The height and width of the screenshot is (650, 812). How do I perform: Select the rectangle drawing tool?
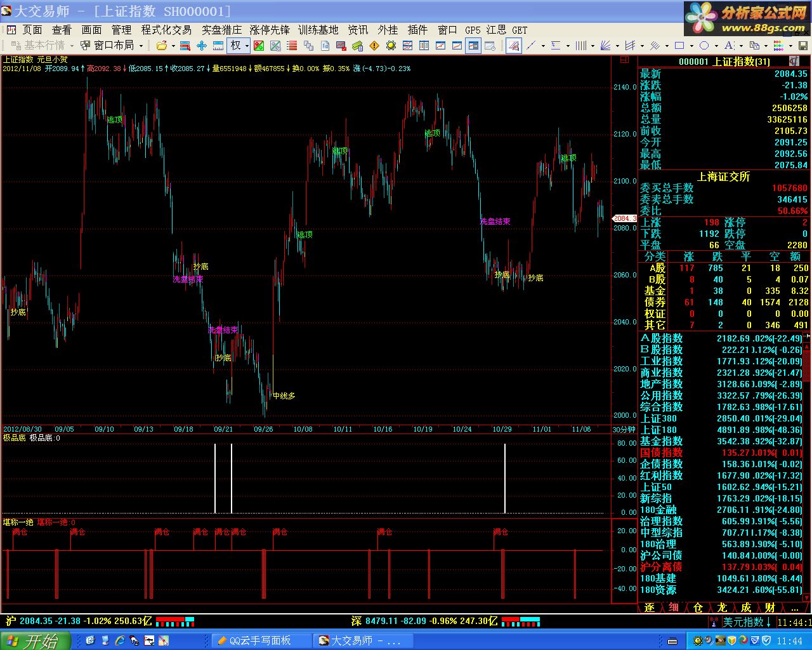pyautogui.click(x=679, y=46)
